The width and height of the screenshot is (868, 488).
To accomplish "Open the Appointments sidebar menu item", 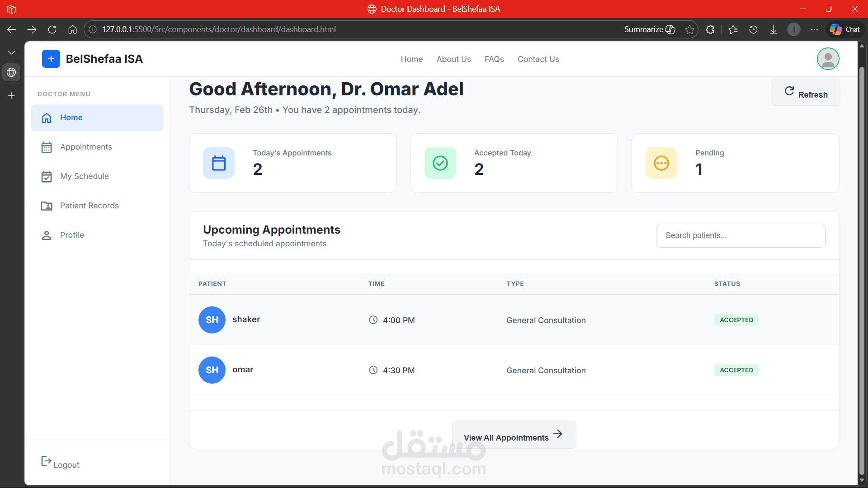I will (x=86, y=147).
